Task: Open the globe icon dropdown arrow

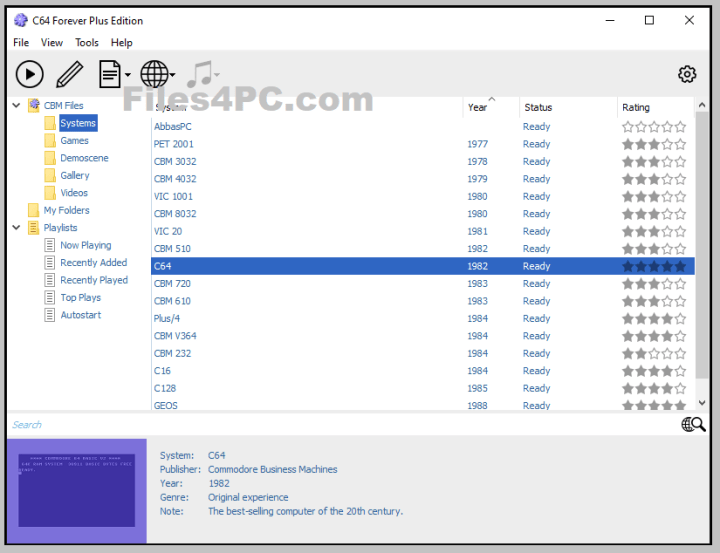Action: pos(172,74)
